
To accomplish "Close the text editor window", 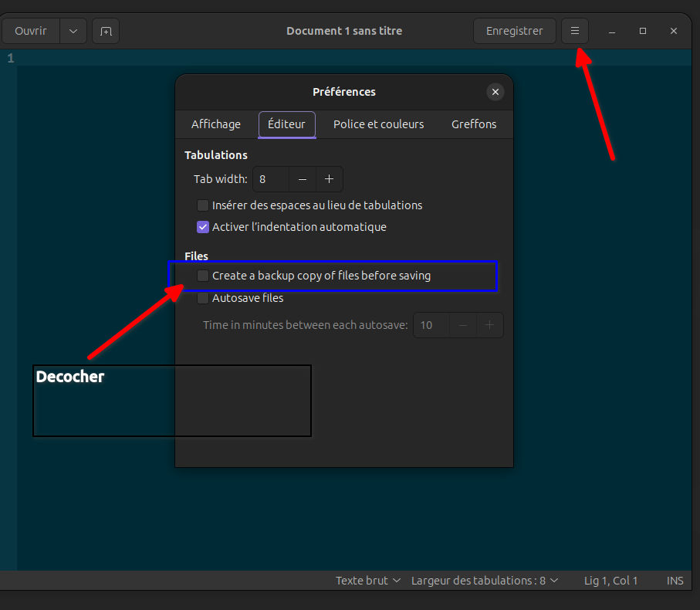I will (674, 31).
